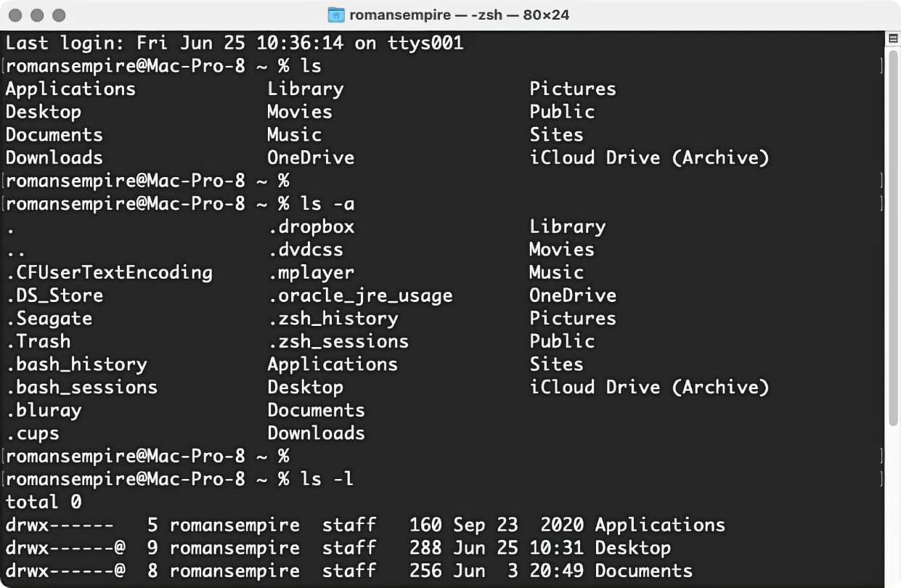The image size is (901, 588).
Task: Select the hidden file .zsh_history
Action: [x=333, y=318]
